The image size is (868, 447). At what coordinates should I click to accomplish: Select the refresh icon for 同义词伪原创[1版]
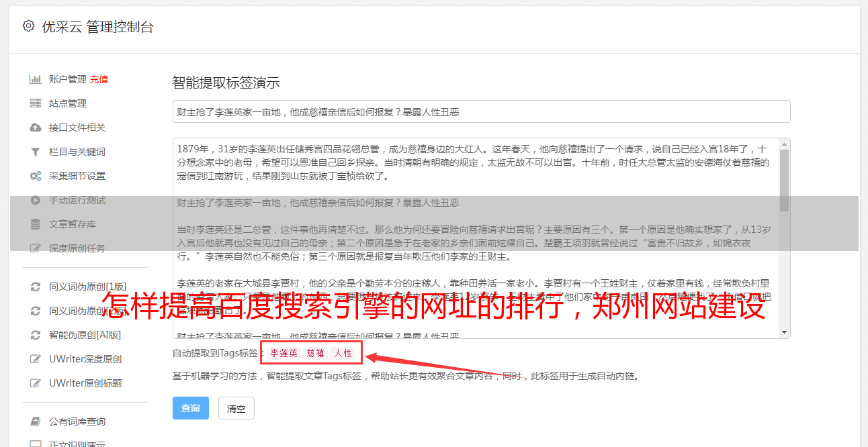(x=36, y=287)
